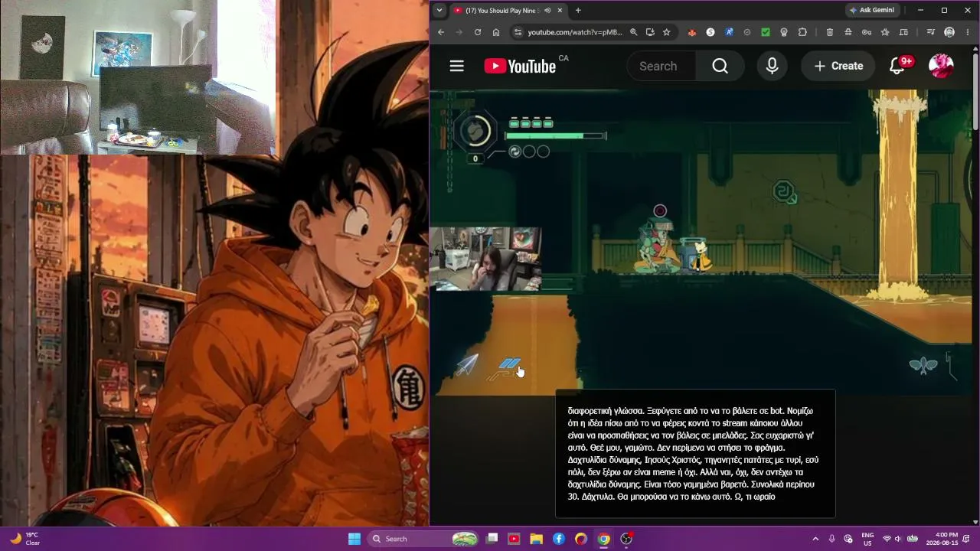Select the Nine Sols YouTube tab
980x551 pixels.
tap(501, 10)
